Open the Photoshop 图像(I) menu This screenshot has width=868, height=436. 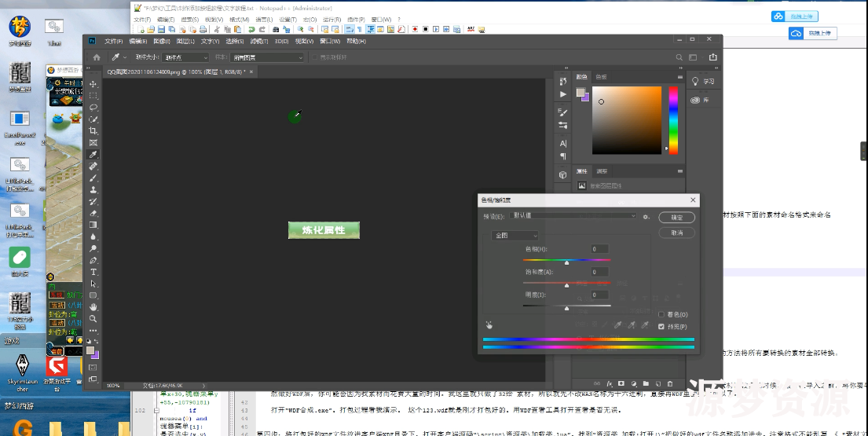162,41
